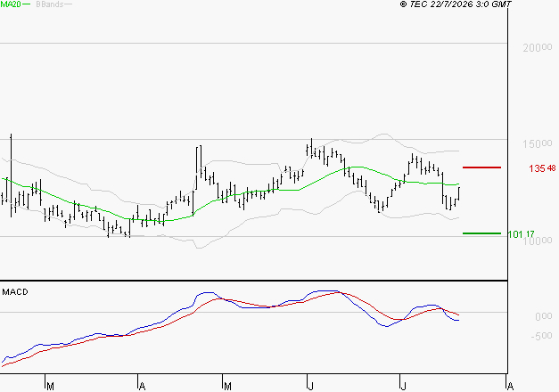This screenshot has width=559, height=392.
Task: Click the last A month marker
Action: pyautogui.click(x=510, y=386)
